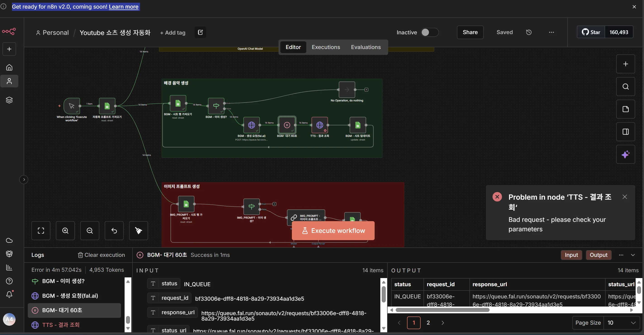This screenshot has width=644, height=335.
Task: Switch to the Executions tab
Action: 326,47
